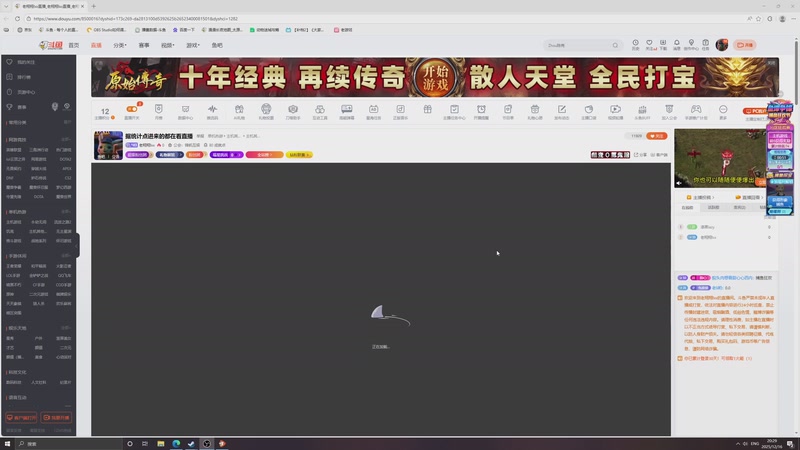Image resolution: width=800 pixels, height=450 pixels.
Task: Go to 首页 in top navigation
Action: pyautogui.click(x=74, y=45)
